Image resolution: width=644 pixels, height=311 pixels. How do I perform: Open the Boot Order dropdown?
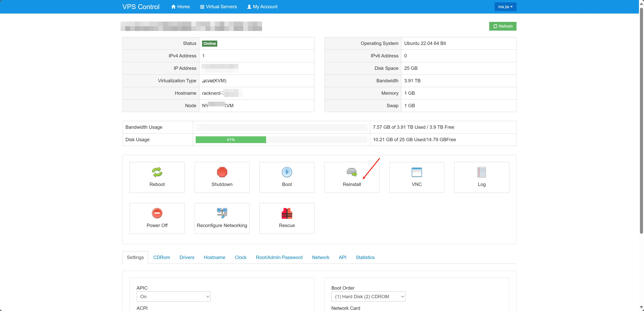click(x=368, y=297)
